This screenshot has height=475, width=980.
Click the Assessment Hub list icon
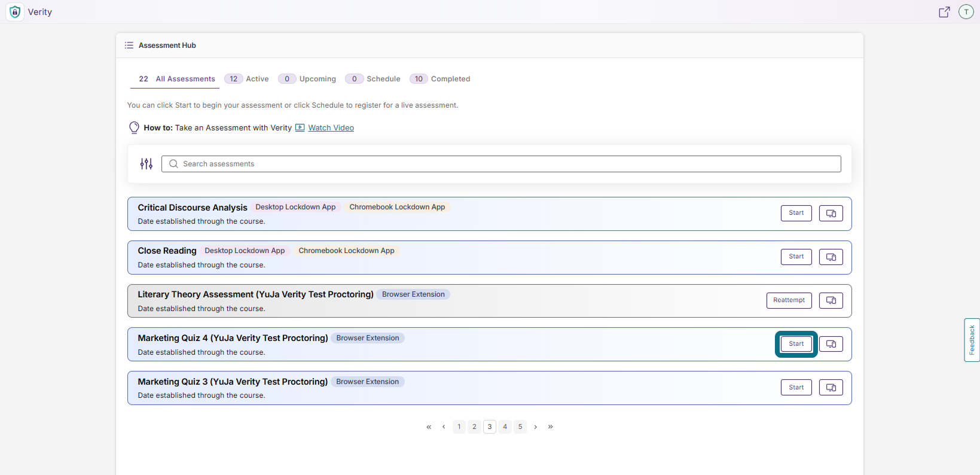(129, 45)
